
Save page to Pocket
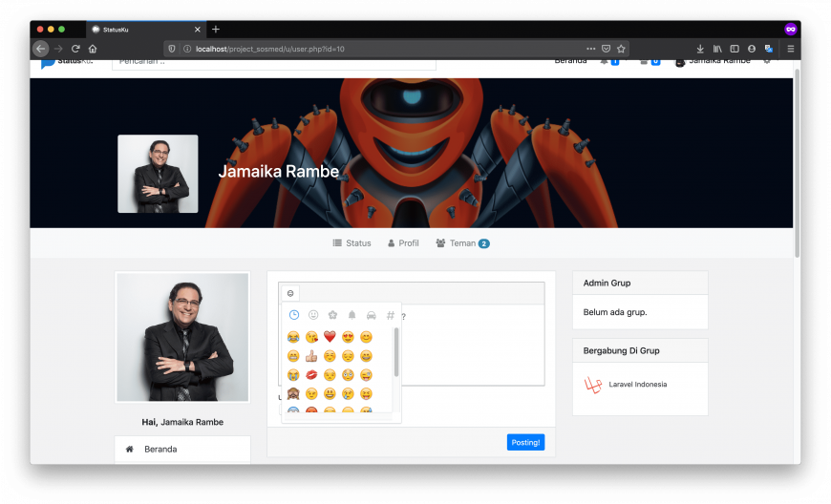(x=606, y=49)
